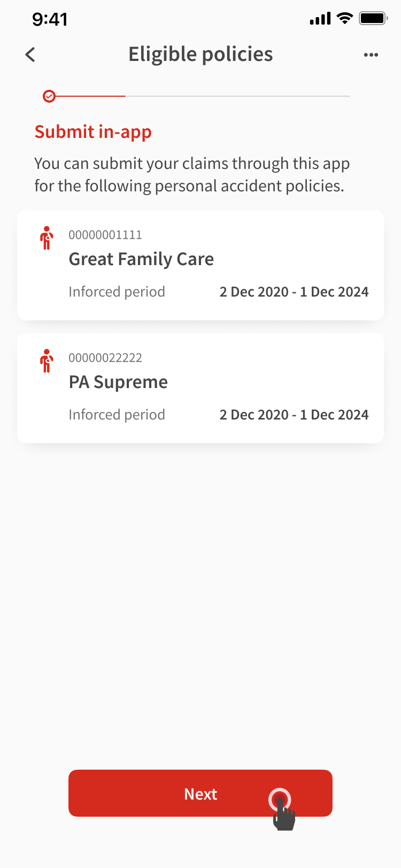Click the person icon beside PA Supreme

47,361
